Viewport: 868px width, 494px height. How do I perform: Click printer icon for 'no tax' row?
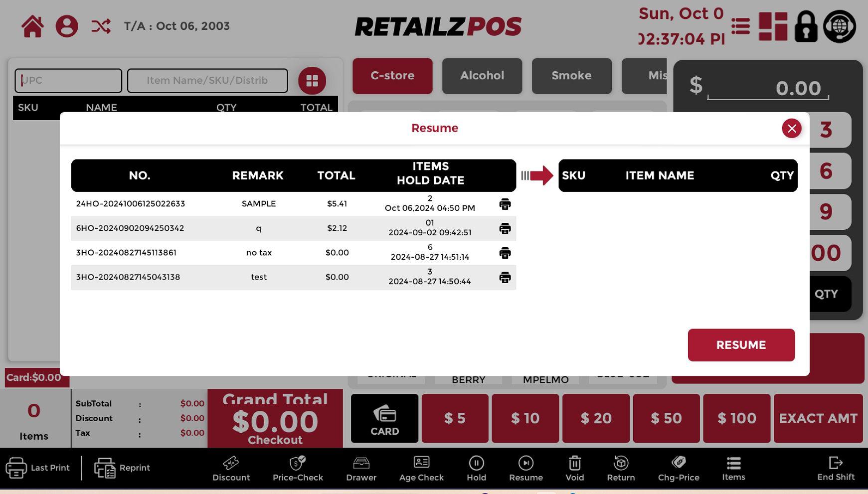tap(505, 253)
